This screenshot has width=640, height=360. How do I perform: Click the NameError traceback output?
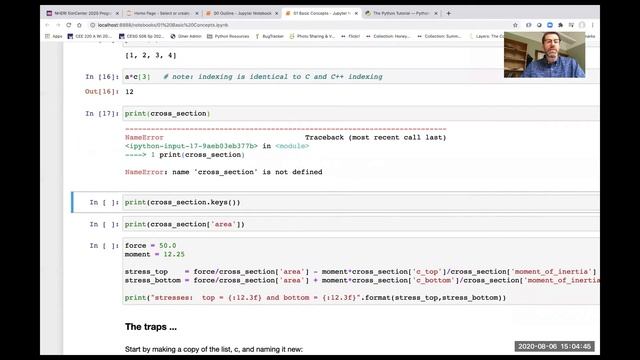(x=286, y=151)
